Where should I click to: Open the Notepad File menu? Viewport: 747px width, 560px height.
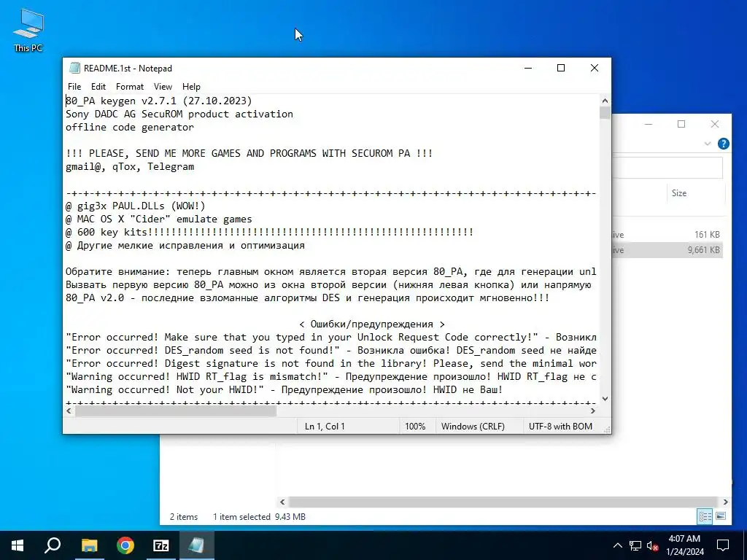coord(74,87)
